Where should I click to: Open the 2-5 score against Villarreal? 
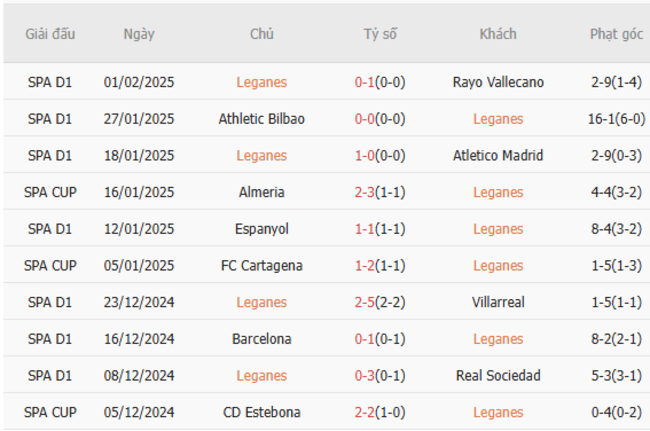point(364,302)
